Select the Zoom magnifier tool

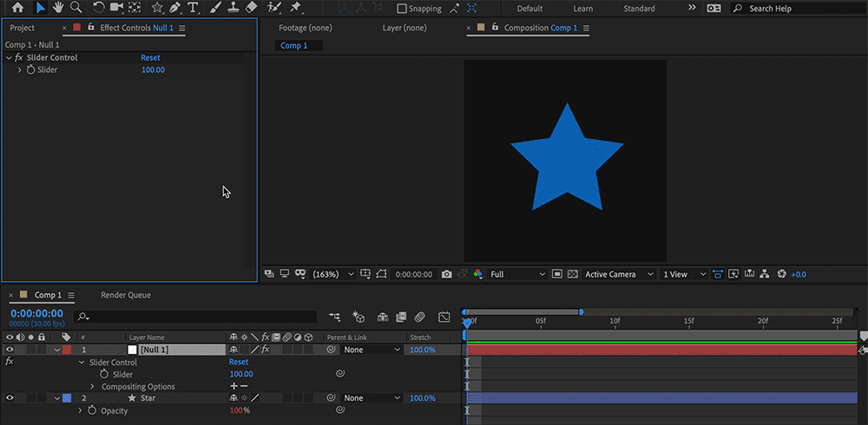click(x=76, y=8)
